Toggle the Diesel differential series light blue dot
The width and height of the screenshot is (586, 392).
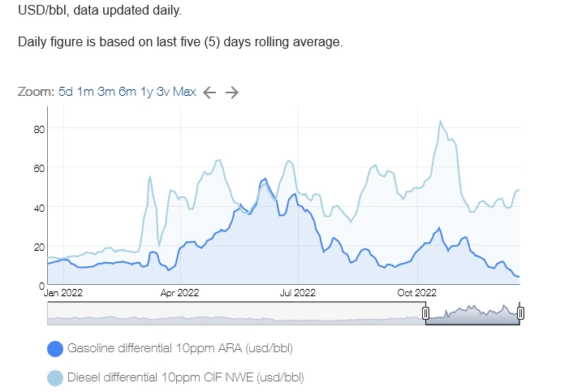tap(55, 378)
